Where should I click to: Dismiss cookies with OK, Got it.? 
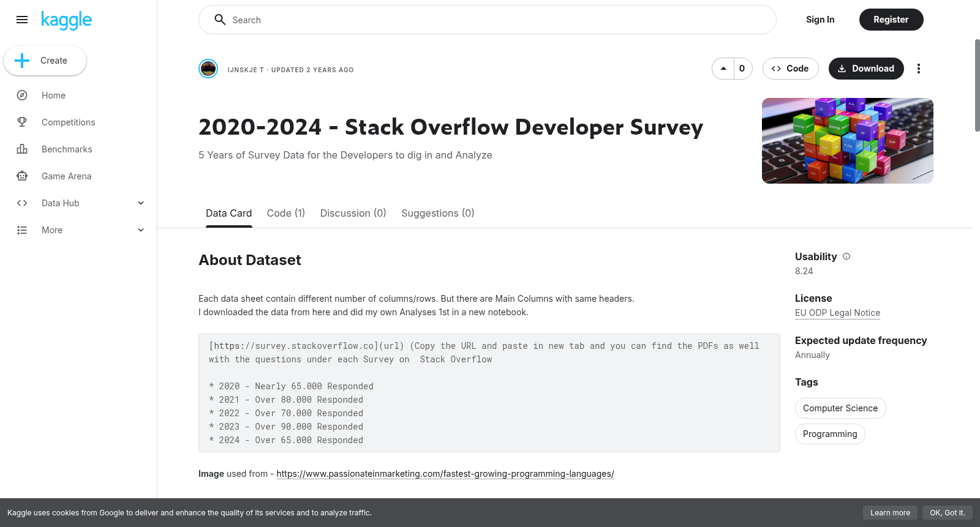[x=947, y=513]
